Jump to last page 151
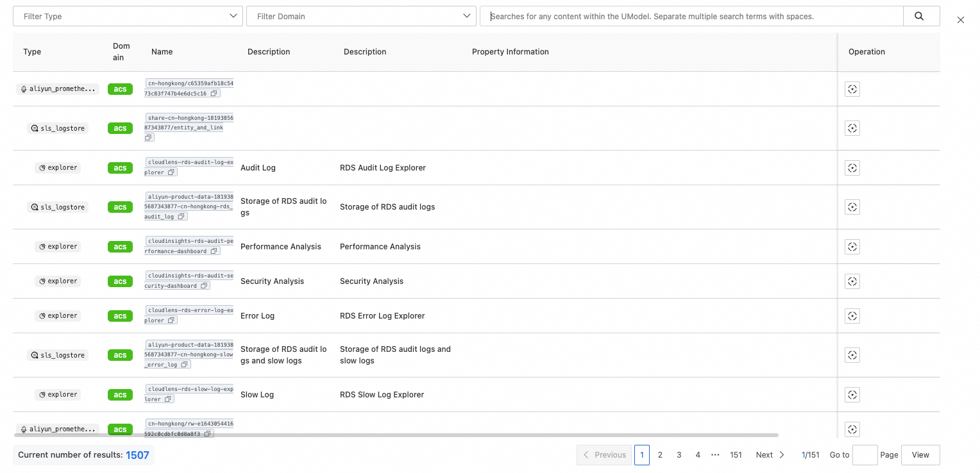The height and width of the screenshot is (473, 980). tap(736, 455)
